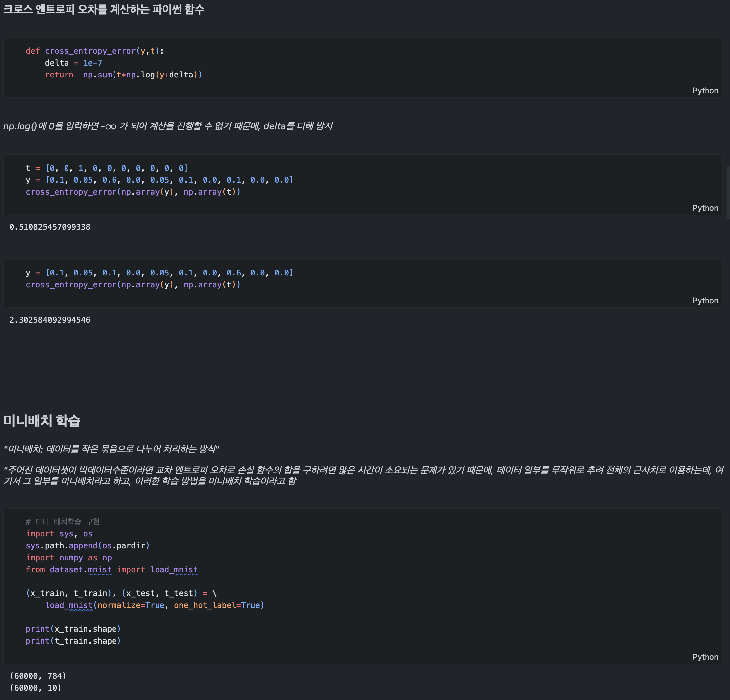Click 'from dataset.mnist import load_mnist' line
The height and width of the screenshot is (700, 730).
pos(112,570)
